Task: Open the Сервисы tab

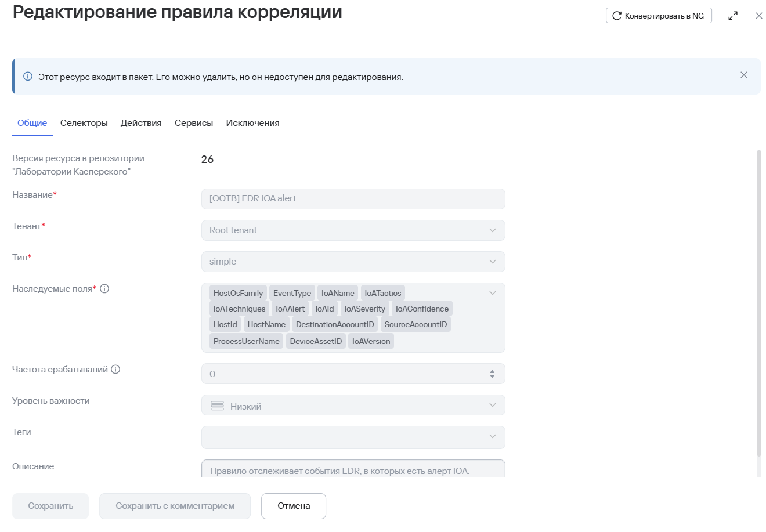Action: point(194,123)
